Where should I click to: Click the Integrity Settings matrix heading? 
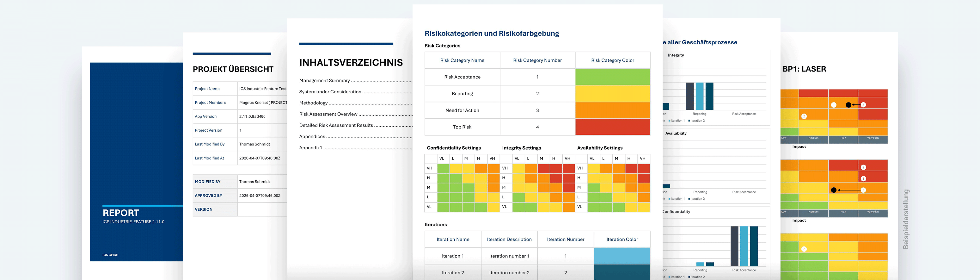coord(522,148)
